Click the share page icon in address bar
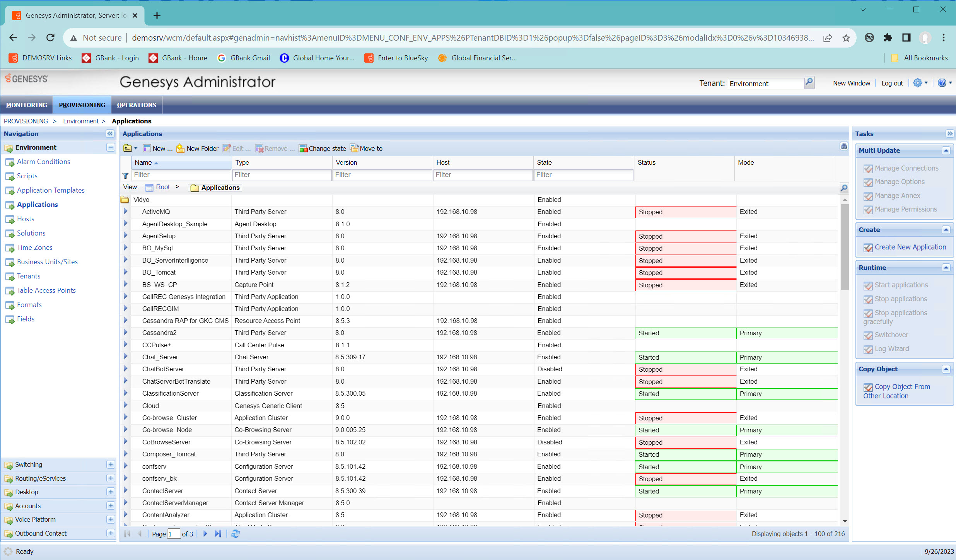Image resolution: width=956 pixels, height=560 pixels. (x=828, y=38)
